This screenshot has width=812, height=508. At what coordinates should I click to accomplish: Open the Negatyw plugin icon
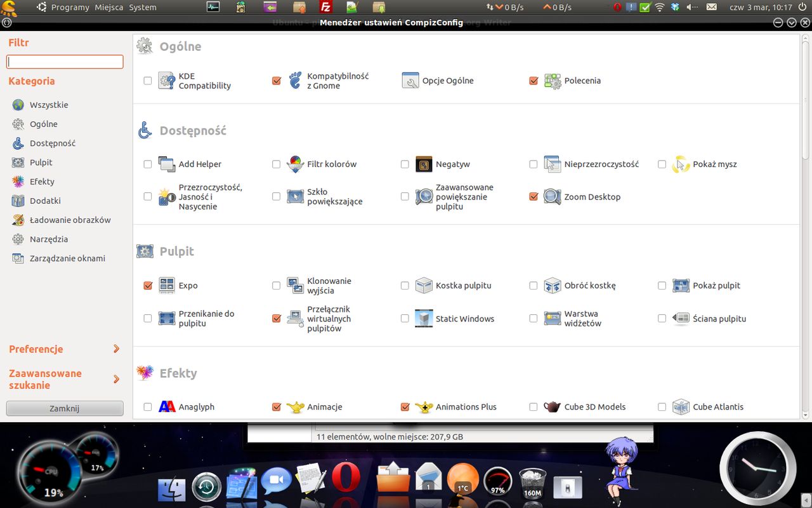tap(424, 164)
